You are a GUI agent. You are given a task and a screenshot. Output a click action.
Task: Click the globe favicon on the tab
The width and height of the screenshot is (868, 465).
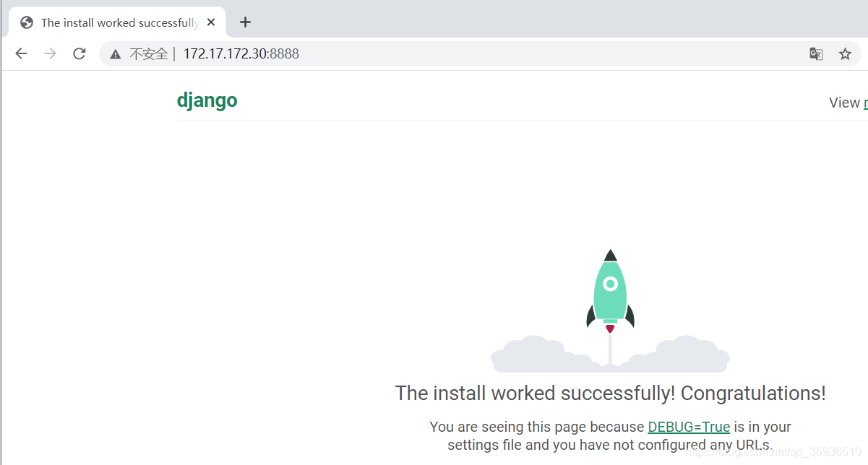pos(27,22)
